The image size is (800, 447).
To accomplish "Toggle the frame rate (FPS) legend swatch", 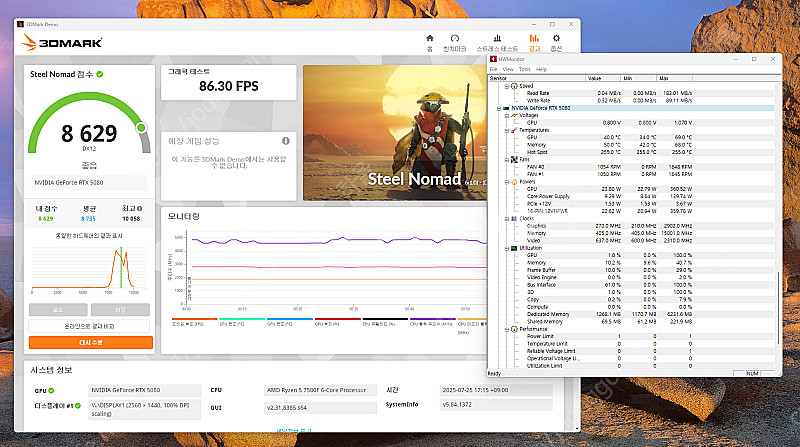I will pos(194,319).
